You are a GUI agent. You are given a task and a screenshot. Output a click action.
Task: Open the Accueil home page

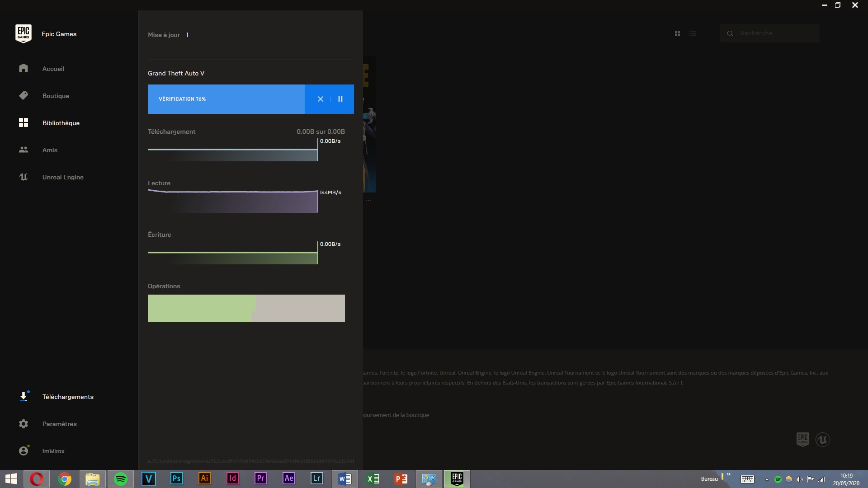pos(53,69)
